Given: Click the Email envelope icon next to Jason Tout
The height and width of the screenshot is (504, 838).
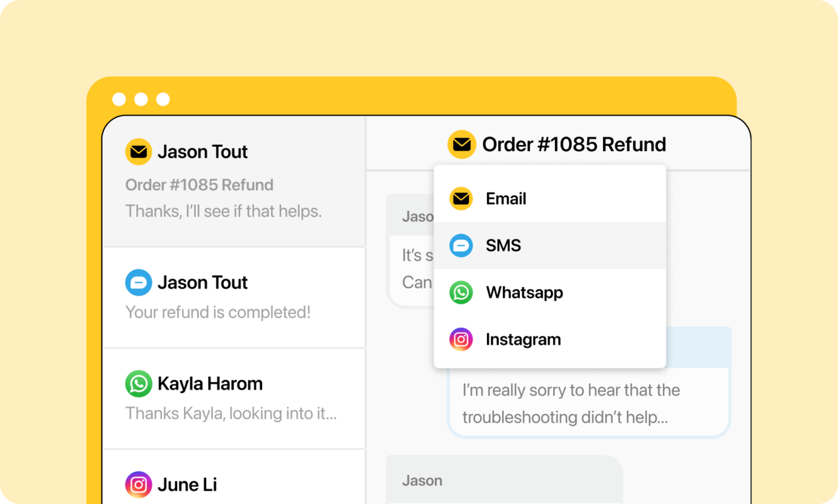Looking at the screenshot, I should tap(138, 152).
